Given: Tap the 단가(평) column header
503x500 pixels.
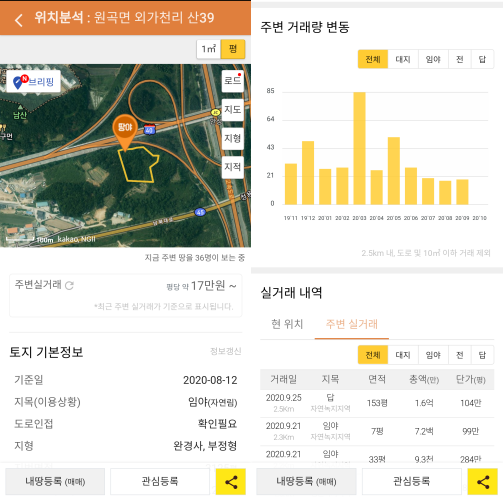Looking at the screenshot, I should click(471, 379).
